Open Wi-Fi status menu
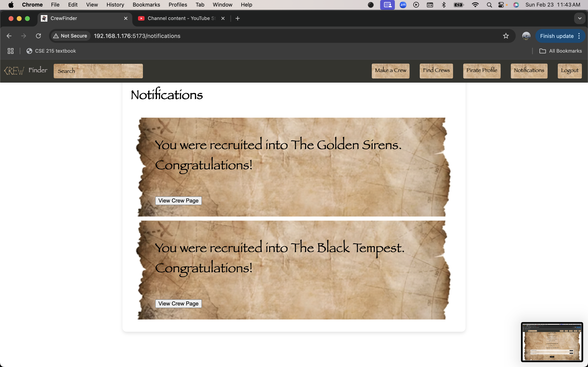The width and height of the screenshot is (588, 367). point(475,5)
